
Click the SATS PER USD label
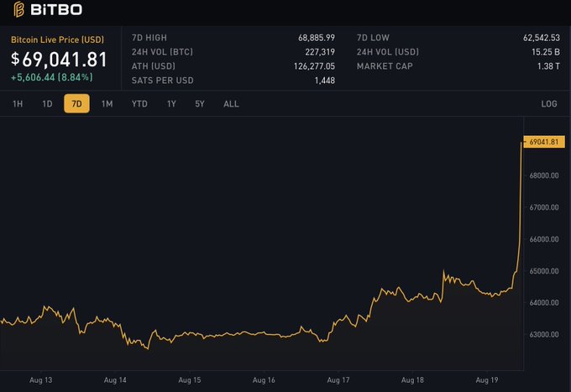tap(162, 81)
